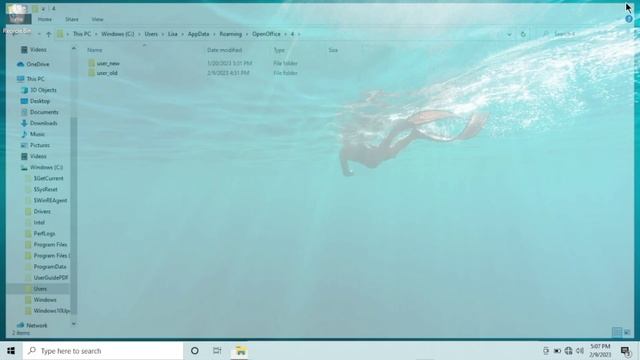Image resolution: width=640 pixels, height=360 pixels.
Task: Open Videos listed below Pictures
Action: [x=38, y=156]
